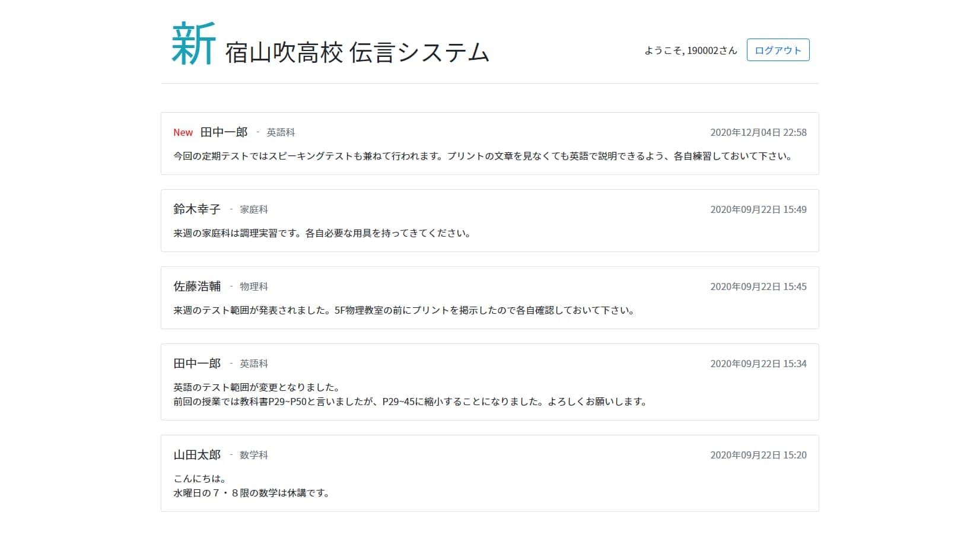Select the 物理科 subject label

(x=255, y=286)
